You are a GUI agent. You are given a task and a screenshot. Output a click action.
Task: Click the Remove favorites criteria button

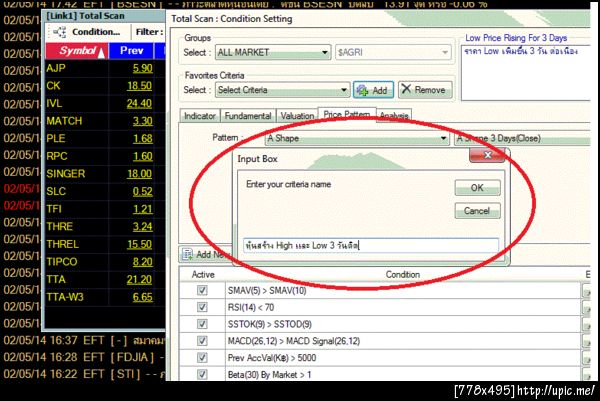click(x=425, y=90)
